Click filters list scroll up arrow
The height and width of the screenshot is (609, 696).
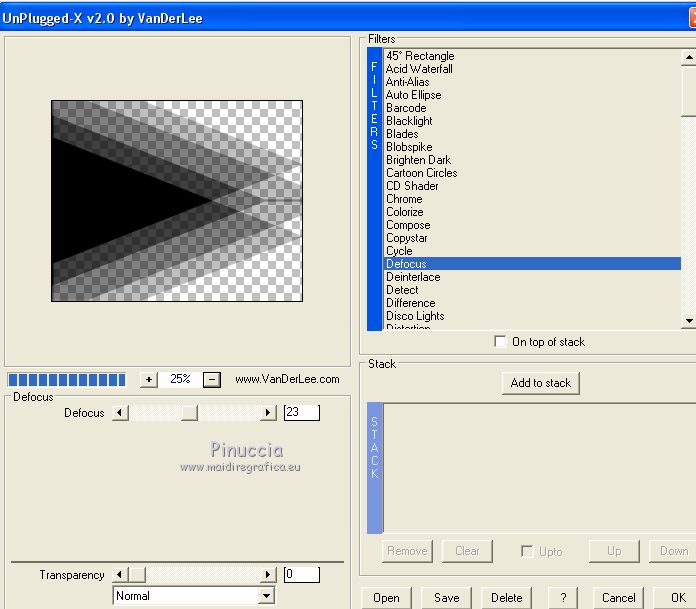(688, 57)
